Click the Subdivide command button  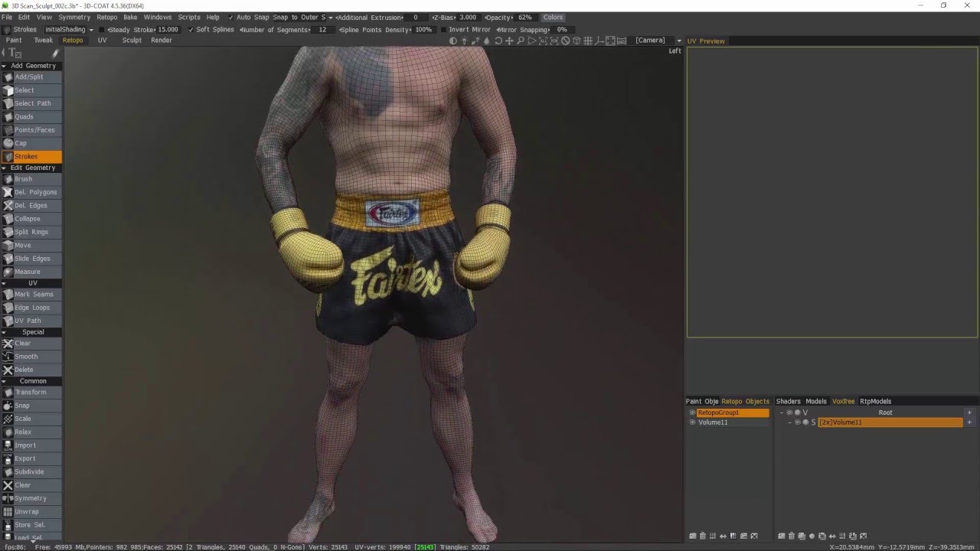pos(31,471)
